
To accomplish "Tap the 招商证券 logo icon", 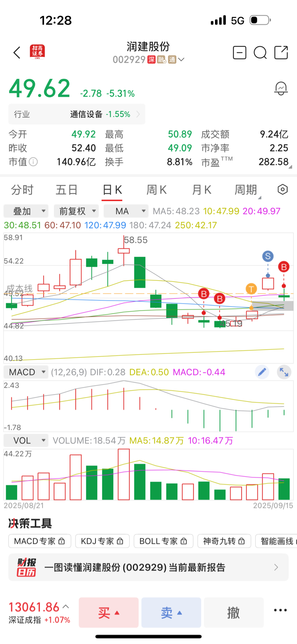I will (x=38, y=52).
